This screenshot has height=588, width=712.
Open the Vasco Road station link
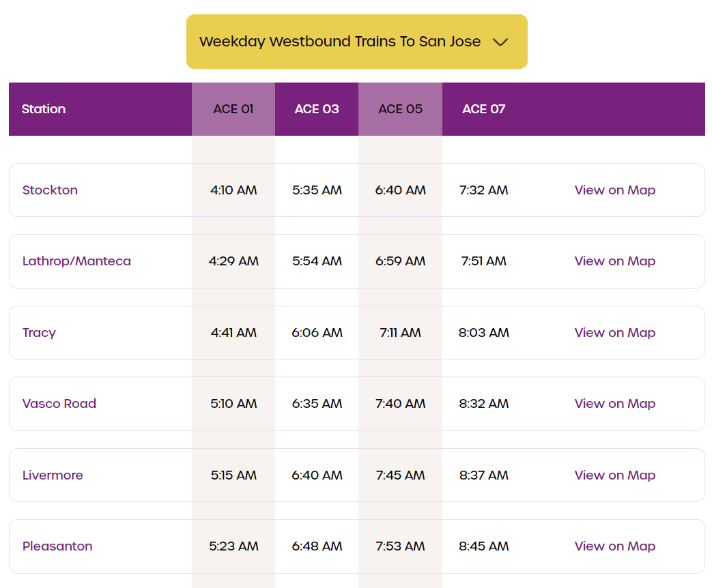coord(59,404)
